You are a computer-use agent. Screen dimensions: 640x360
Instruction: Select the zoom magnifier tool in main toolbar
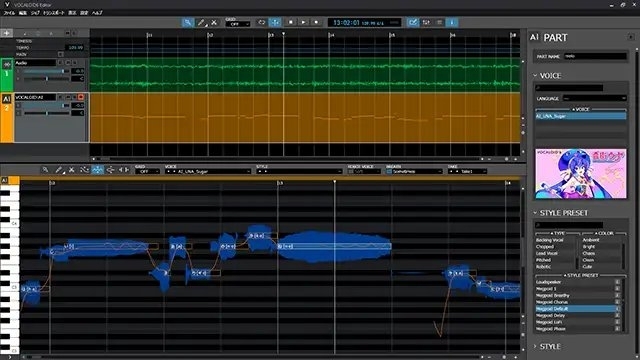coord(187,22)
